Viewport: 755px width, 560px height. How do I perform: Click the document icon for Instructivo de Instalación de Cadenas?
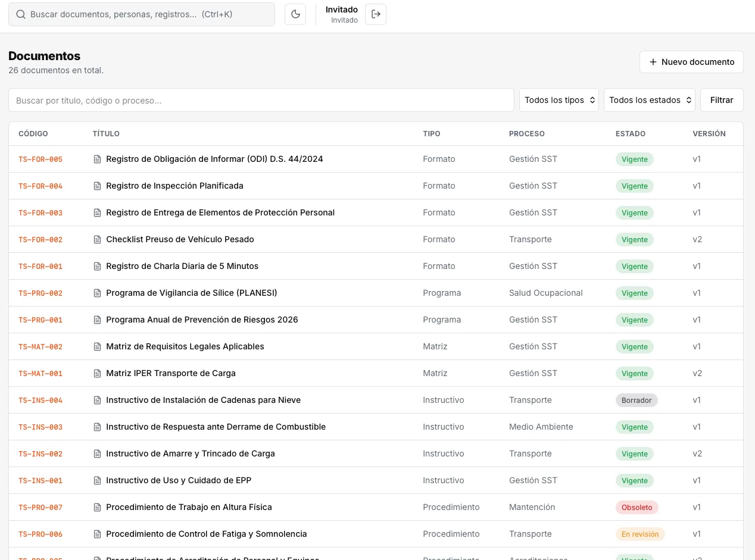[98, 400]
